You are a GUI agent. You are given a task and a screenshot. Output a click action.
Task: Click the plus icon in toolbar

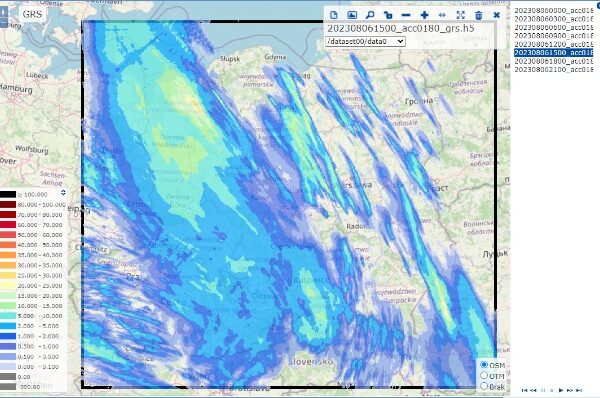pos(424,15)
